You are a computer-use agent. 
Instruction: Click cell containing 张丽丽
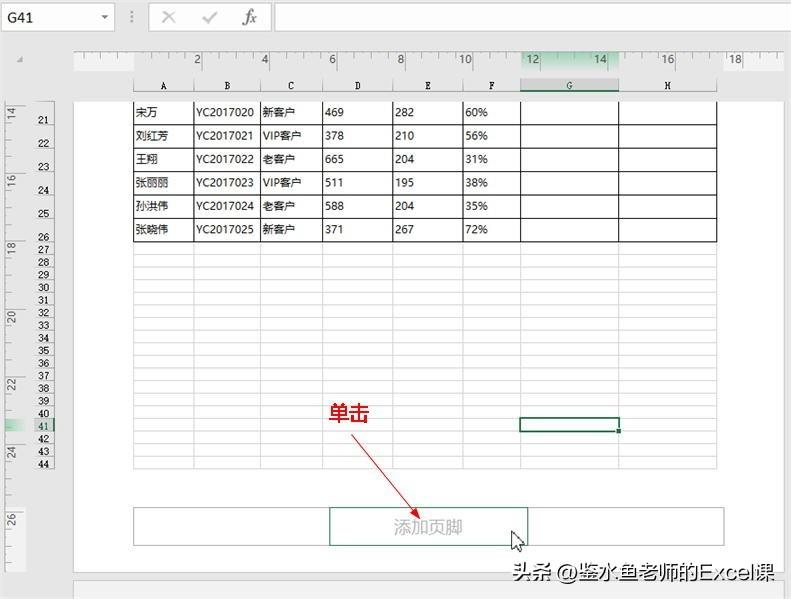point(163,183)
